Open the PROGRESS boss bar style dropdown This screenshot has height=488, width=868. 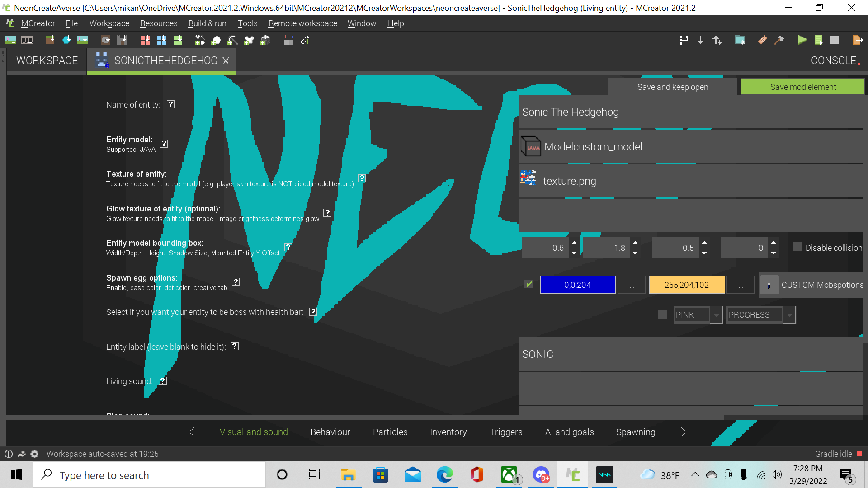pyautogui.click(x=789, y=314)
